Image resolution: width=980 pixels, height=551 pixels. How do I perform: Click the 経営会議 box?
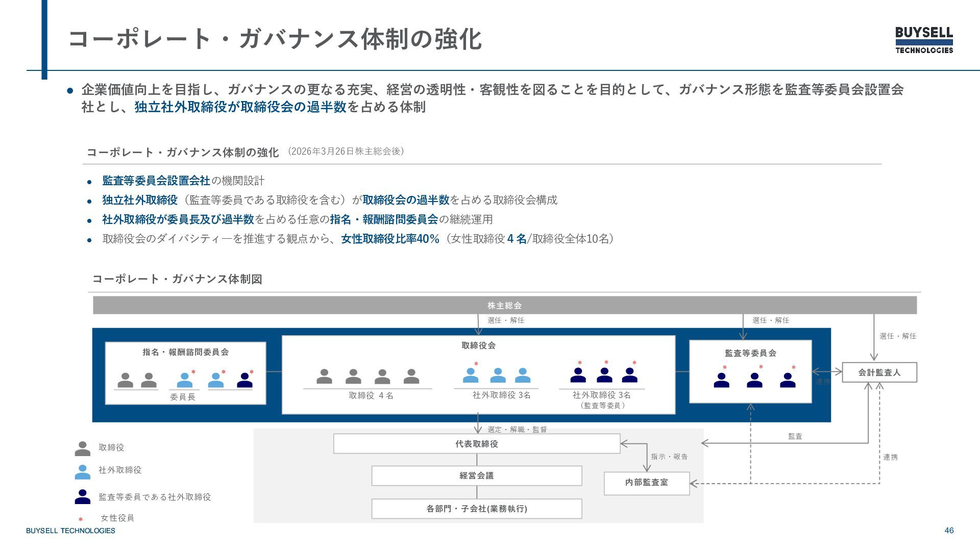(x=476, y=475)
